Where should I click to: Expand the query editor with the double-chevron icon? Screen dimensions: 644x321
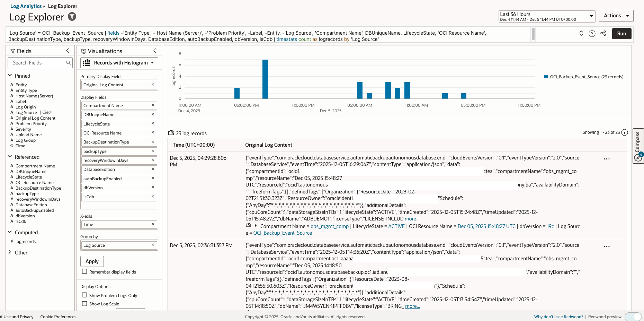581,34
